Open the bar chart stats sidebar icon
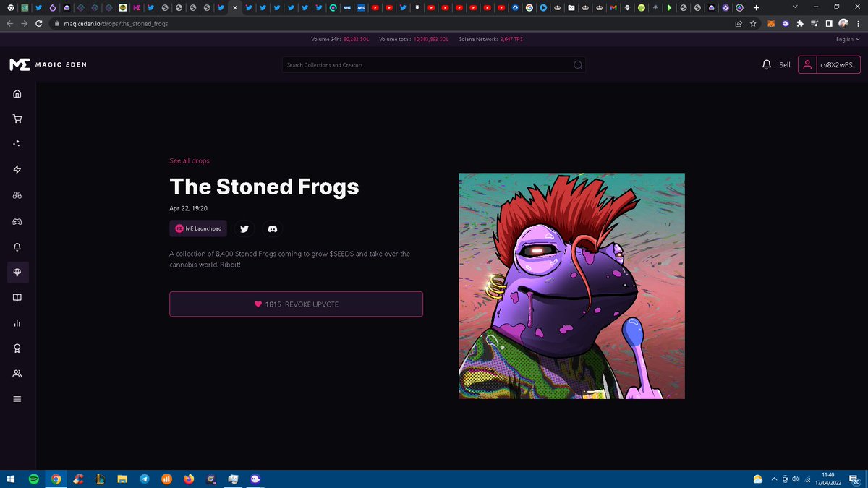 pyautogui.click(x=17, y=323)
